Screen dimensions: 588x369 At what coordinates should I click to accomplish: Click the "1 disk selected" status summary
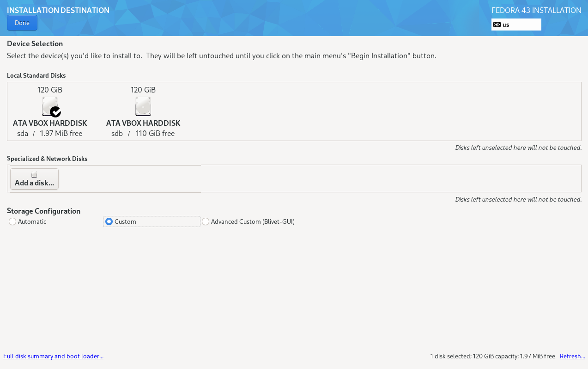[x=492, y=356]
